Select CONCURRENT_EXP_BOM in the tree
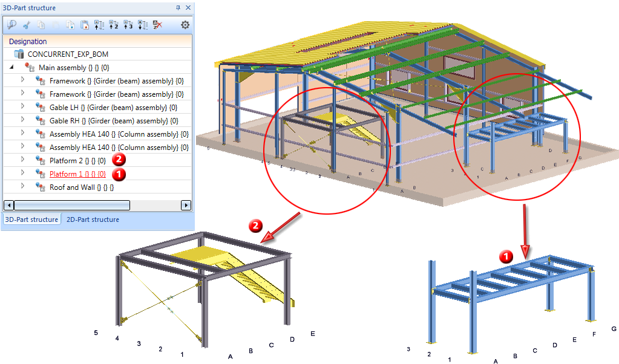This screenshot has width=619, height=364. (68, 54)
